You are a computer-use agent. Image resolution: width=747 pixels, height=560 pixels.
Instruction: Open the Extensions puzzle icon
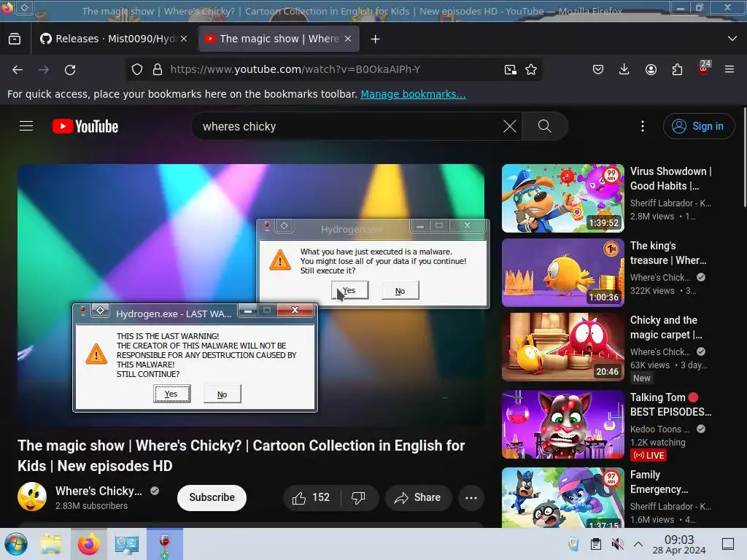coord(677,69)
